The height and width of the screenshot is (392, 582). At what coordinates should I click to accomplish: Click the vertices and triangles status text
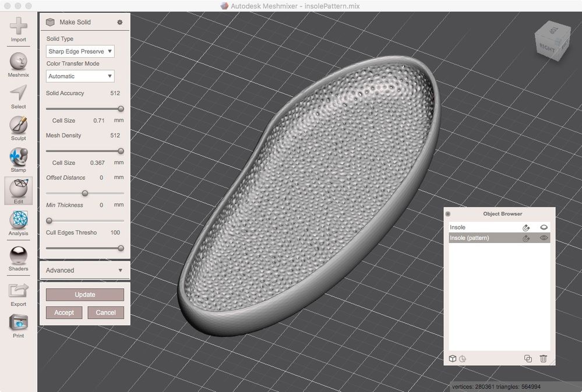pyautogui.click(x=496, y=387)
